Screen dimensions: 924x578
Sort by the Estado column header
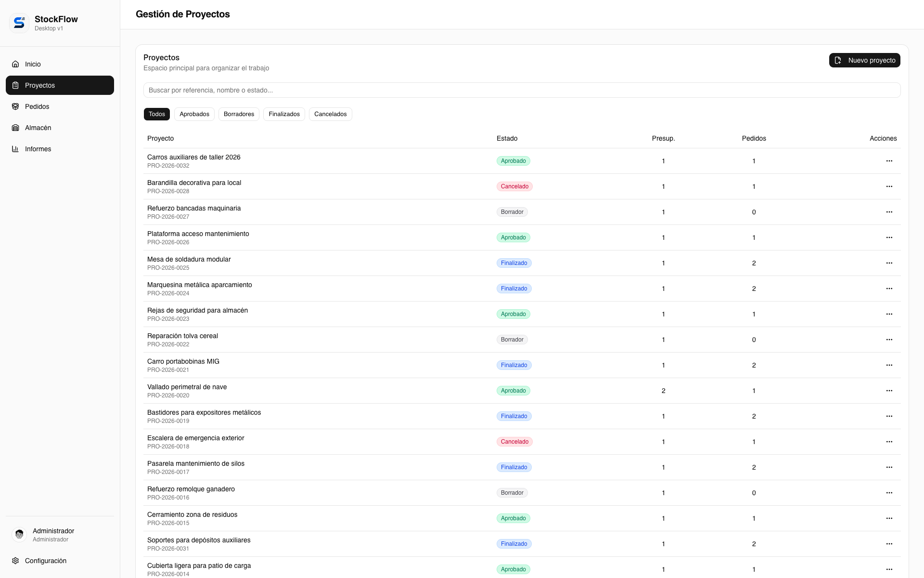(x=507, y=138)
